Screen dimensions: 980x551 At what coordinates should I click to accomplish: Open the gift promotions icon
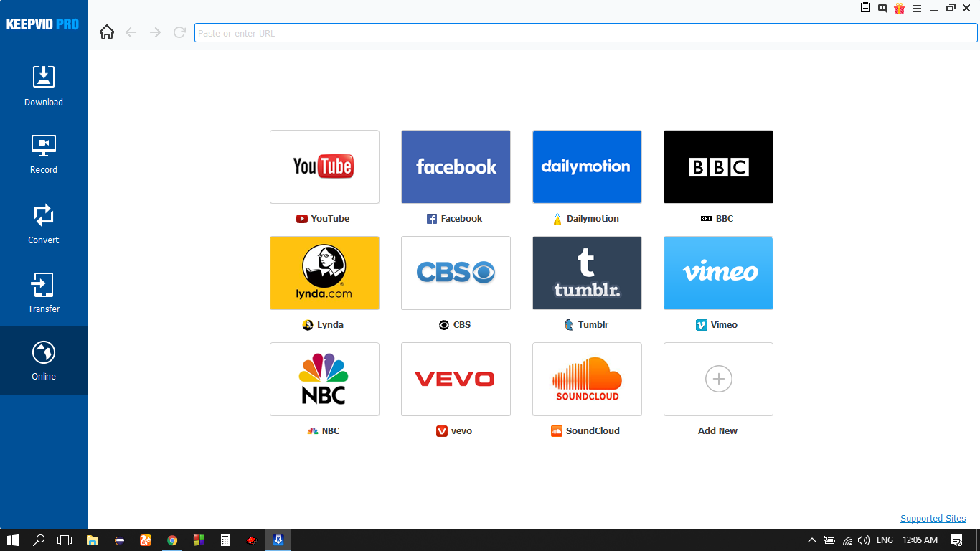point(898,8)
